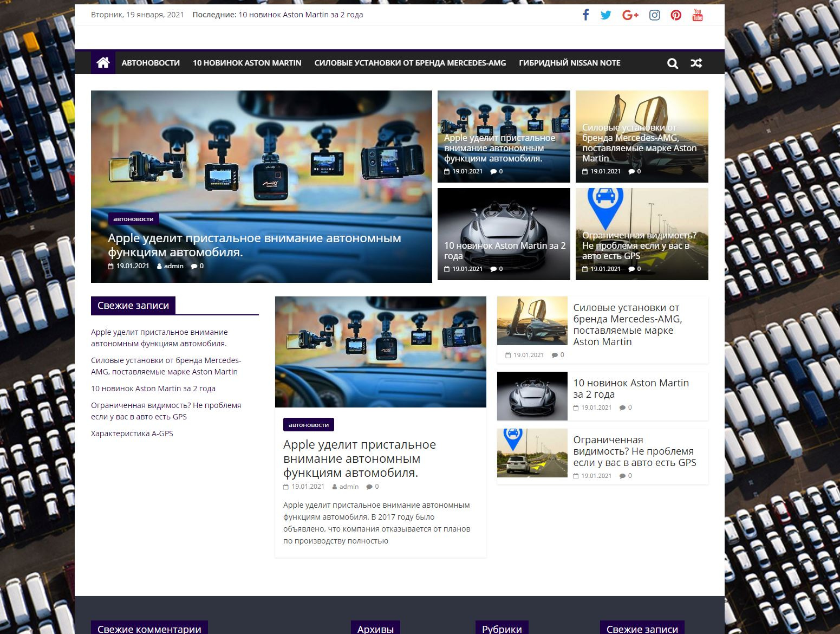Click calendar icon on featured slide date

pyautogui.click(x=110, y=266)
